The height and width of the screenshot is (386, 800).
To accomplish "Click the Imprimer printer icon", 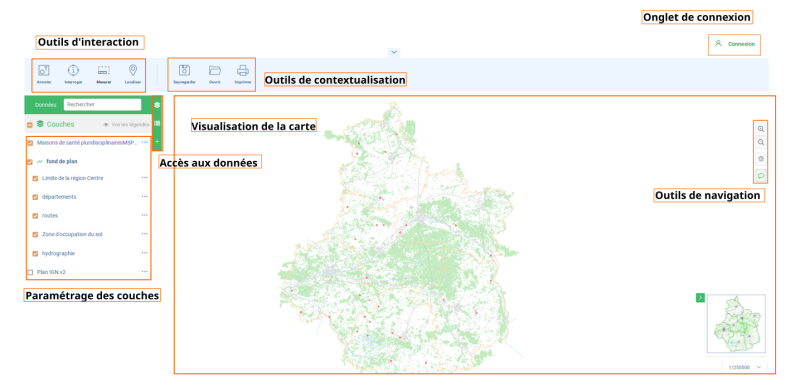I will tap(243, 70).
